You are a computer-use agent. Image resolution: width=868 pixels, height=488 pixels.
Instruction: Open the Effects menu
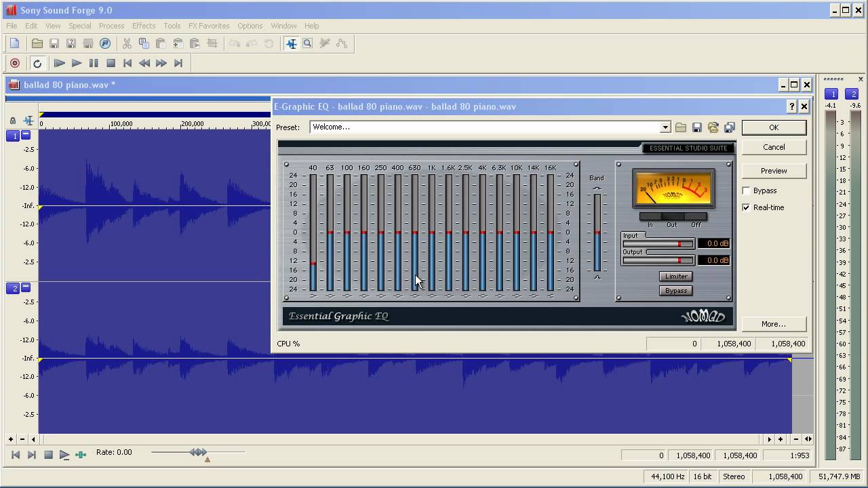[144, 26]
